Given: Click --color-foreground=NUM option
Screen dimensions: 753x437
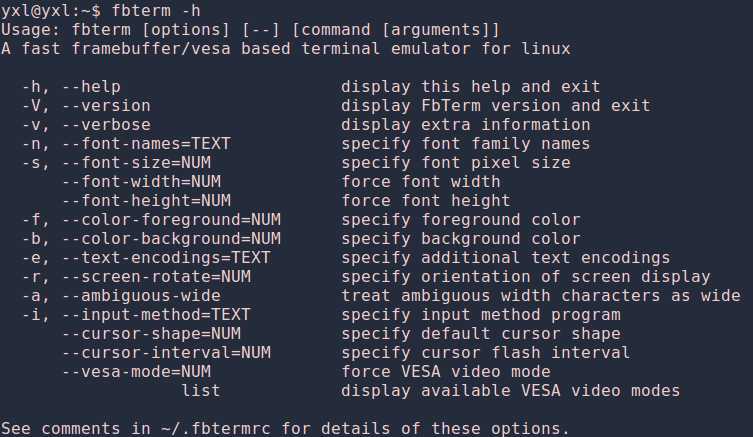Looking at the screenshot, I should point(171,220).
